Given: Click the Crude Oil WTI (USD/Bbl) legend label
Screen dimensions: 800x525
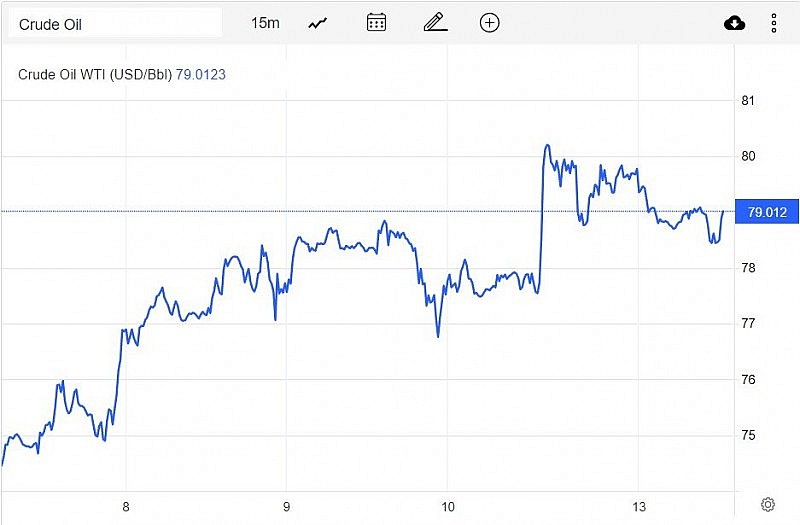Looking at the screenshot, I should (95, 74).
